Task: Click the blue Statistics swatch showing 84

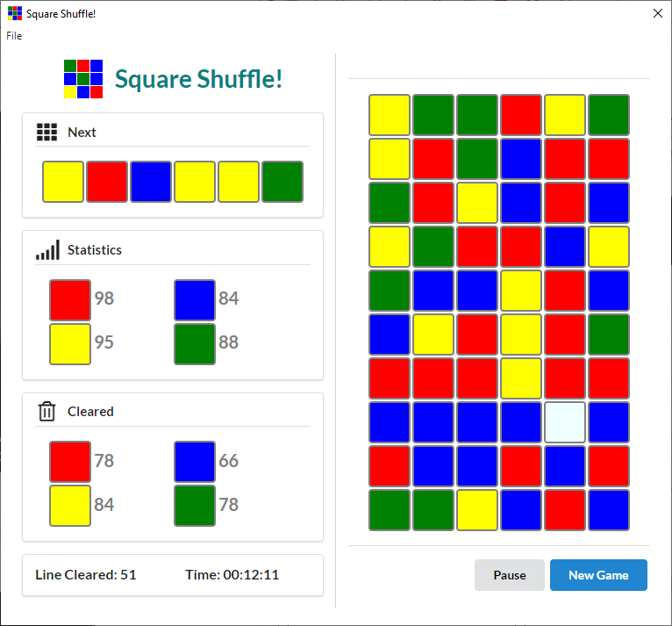Action: coord(195,299)
